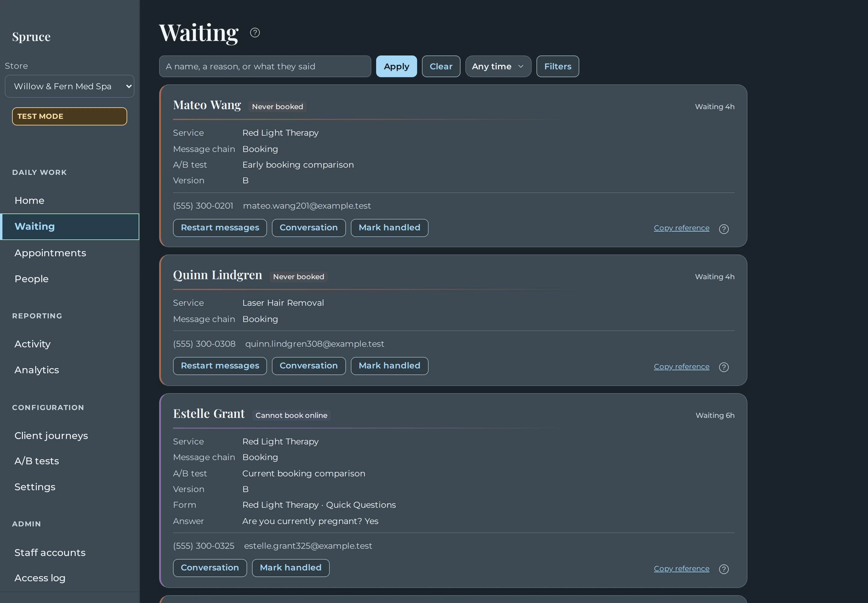Viewport: 868px width, 603px height.
Task: Copy reference for Quinn Lindgren
Action: (681, 367)
